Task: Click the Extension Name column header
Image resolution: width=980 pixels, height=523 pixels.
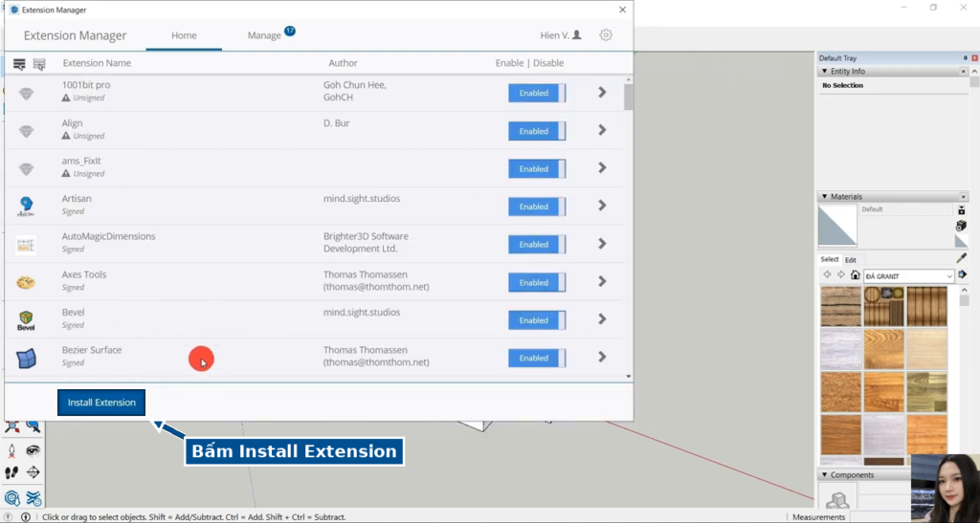Action: [x=97, y=63]
